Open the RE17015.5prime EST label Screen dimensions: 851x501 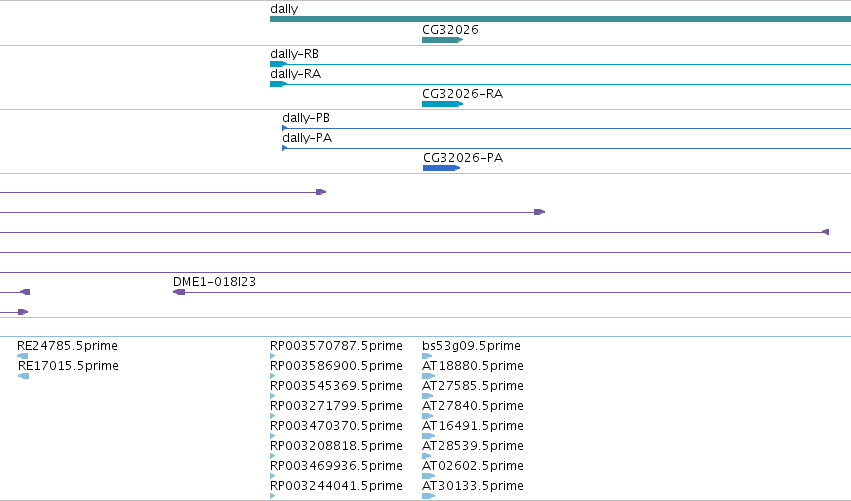[68, 366]
